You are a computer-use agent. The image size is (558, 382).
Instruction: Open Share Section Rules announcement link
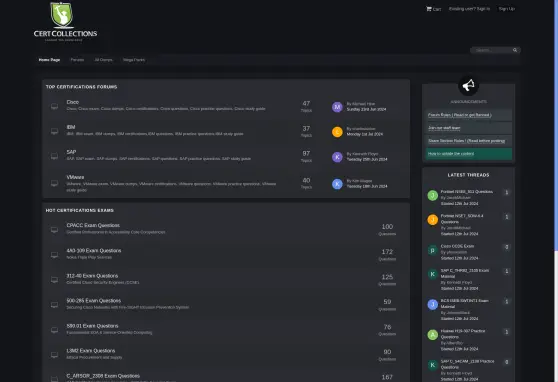[x=467, y=141]
